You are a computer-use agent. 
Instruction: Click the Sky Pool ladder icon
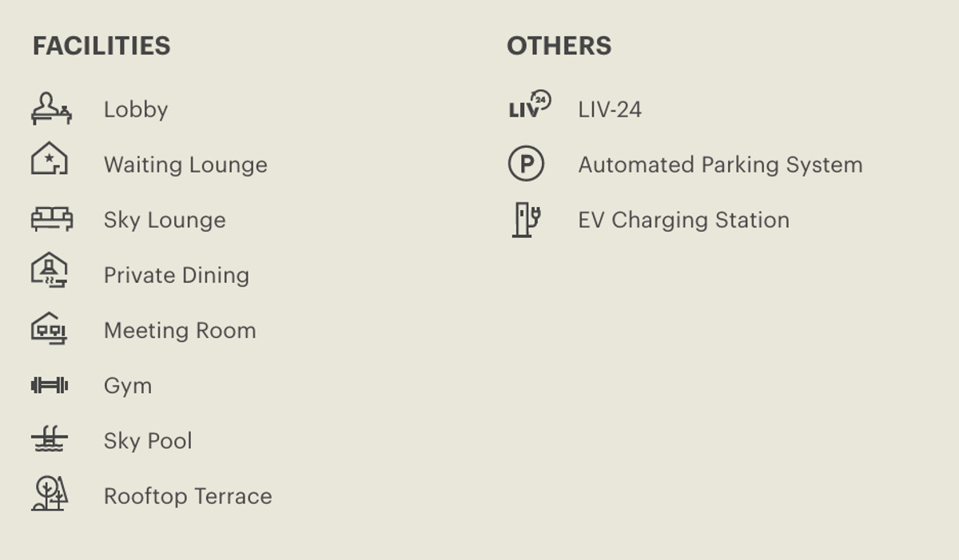coord(50,439)
